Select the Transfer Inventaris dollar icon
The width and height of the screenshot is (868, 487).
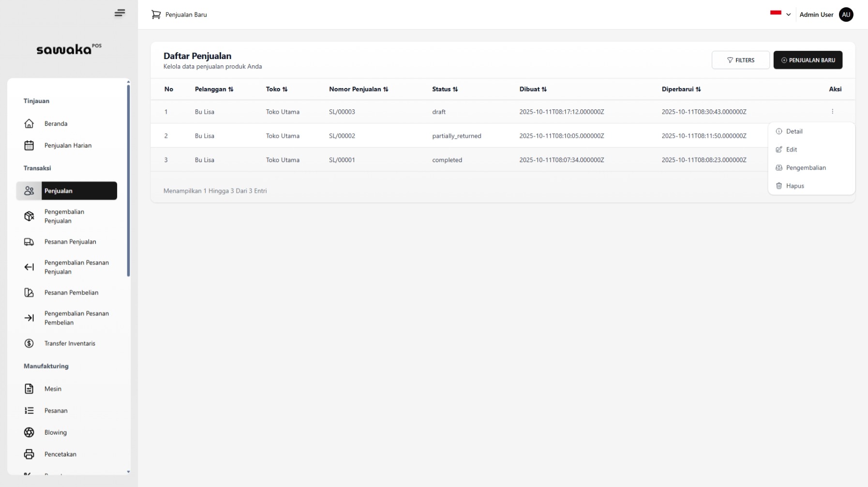pos(29,343)
